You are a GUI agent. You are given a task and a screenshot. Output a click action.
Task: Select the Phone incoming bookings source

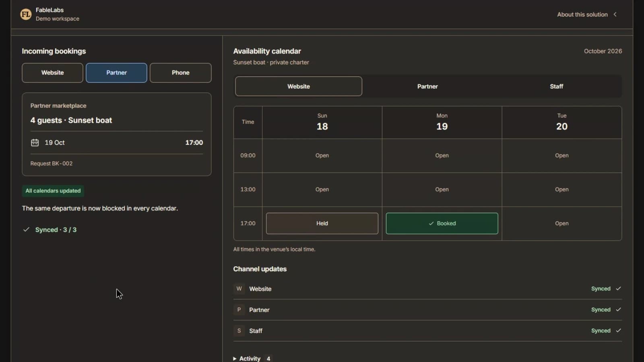tap(180, 73)
